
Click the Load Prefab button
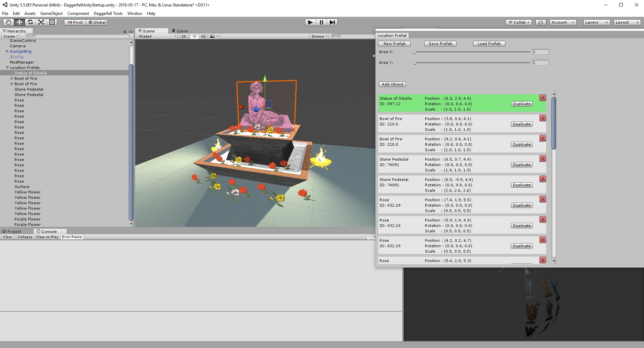(489, 44)
